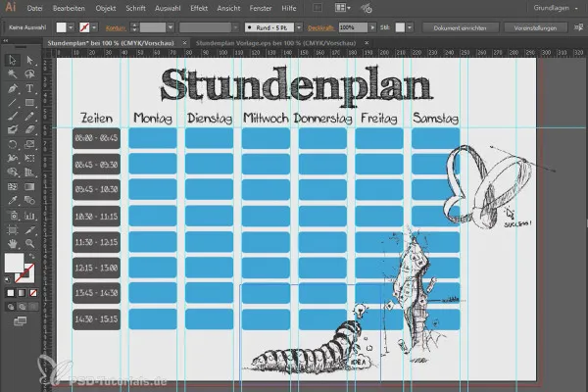Select the Perspective Grid tool

click(29, 172)
